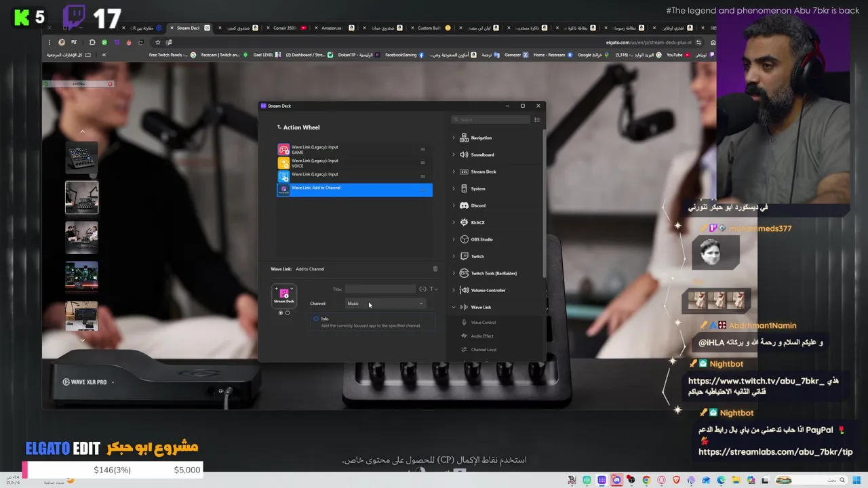Select the first icon state radio button

[x=281, y=312]
